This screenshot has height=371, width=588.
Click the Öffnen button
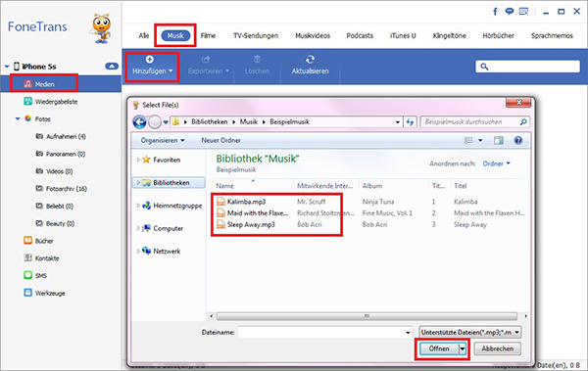[439, 348]
